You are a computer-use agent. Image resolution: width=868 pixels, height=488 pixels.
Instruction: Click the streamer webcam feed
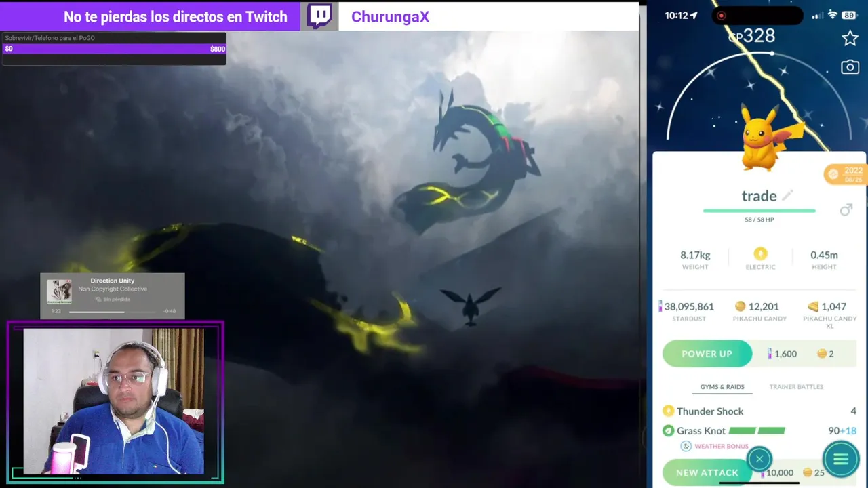pyautogui.click(x=113, y=401)
